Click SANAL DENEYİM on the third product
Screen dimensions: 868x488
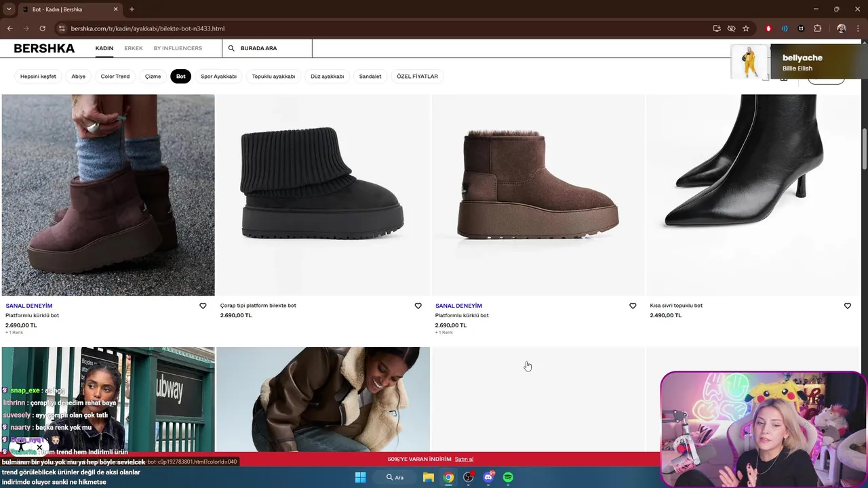(458, 306)
